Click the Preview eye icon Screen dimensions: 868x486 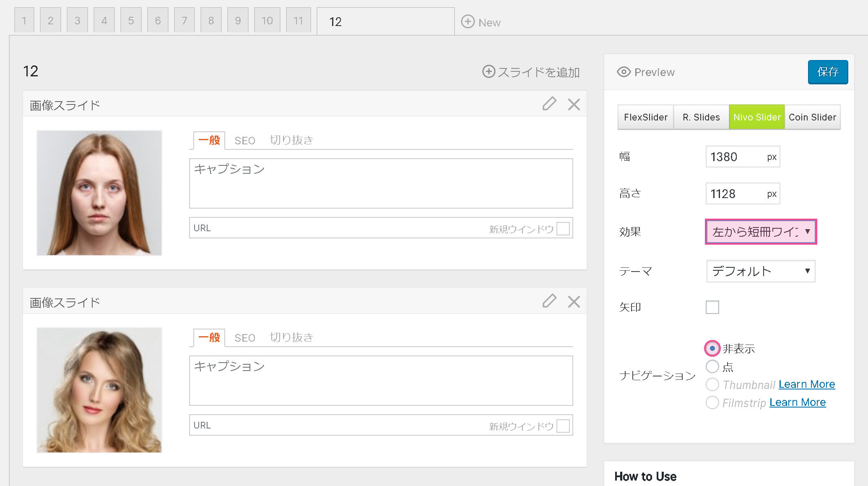[x=624, y=72]
